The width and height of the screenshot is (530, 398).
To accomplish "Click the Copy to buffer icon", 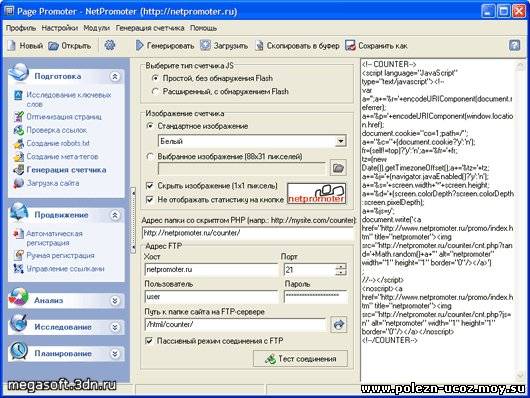I will click(259, 45).
